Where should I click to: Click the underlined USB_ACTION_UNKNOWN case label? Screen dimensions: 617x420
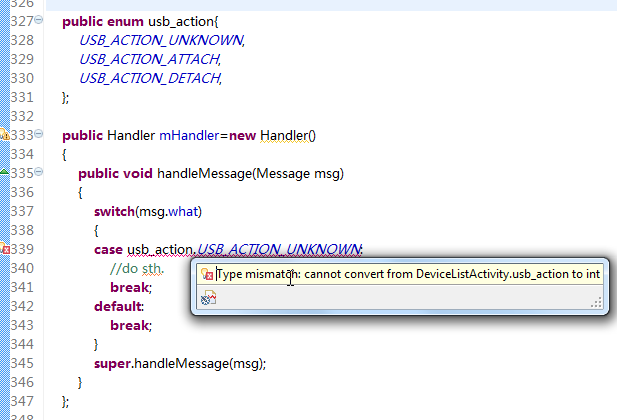(x=279, y=250)
